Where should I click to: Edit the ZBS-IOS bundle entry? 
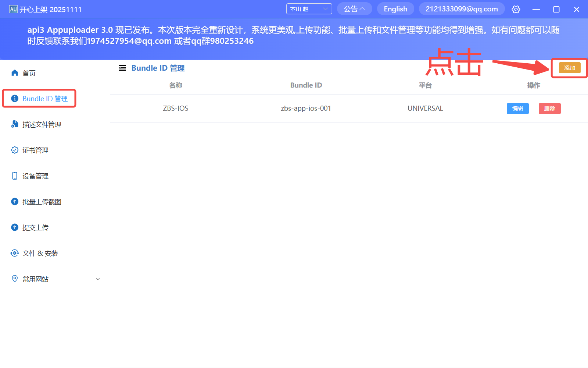tap(517, 108)
